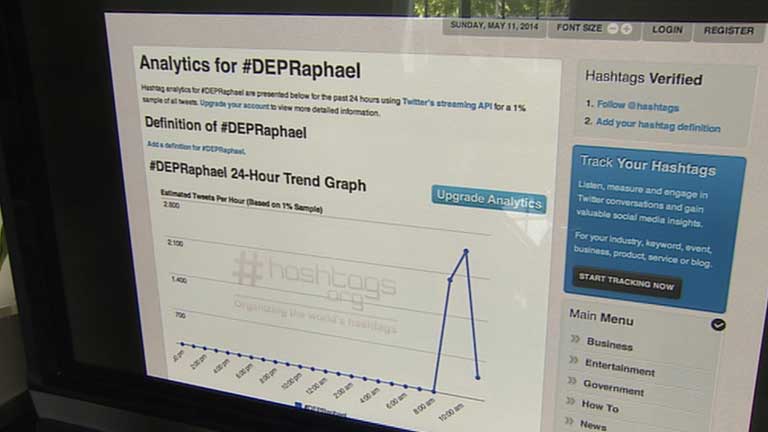
Task: Click the arrow icon beside Government
Action: tap(574, 381)
